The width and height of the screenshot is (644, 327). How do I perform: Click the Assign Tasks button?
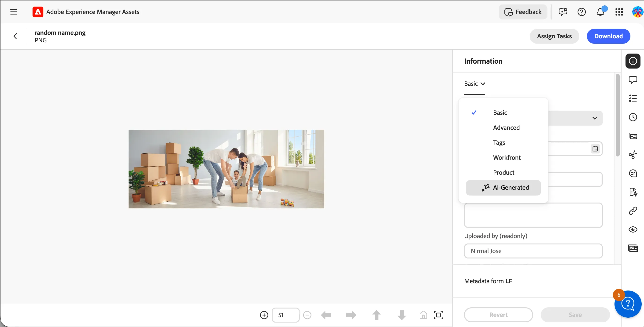pos(554,36)
